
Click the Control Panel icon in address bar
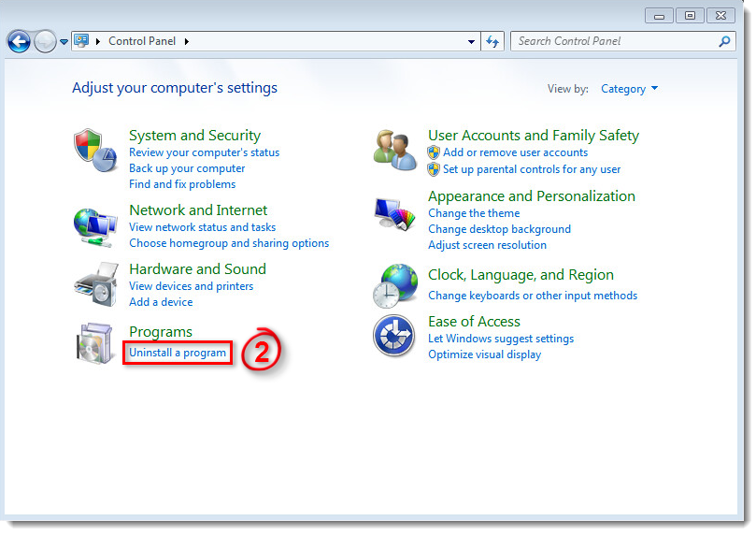[81, 41]
